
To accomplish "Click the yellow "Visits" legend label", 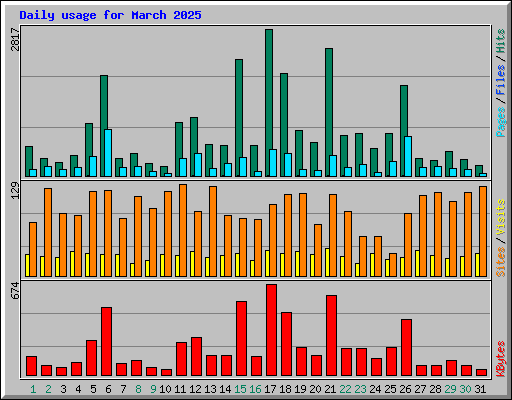I will click(501, 218).
